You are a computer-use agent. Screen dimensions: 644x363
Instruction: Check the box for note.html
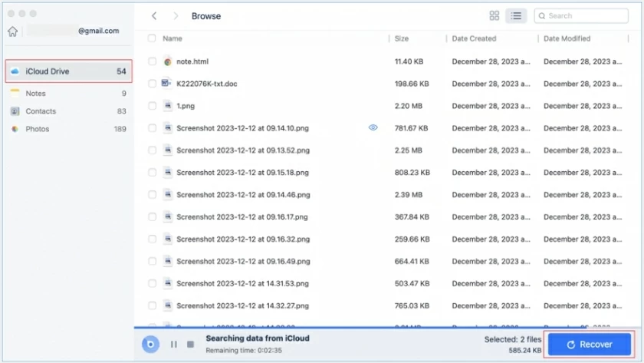pos(152,61)
